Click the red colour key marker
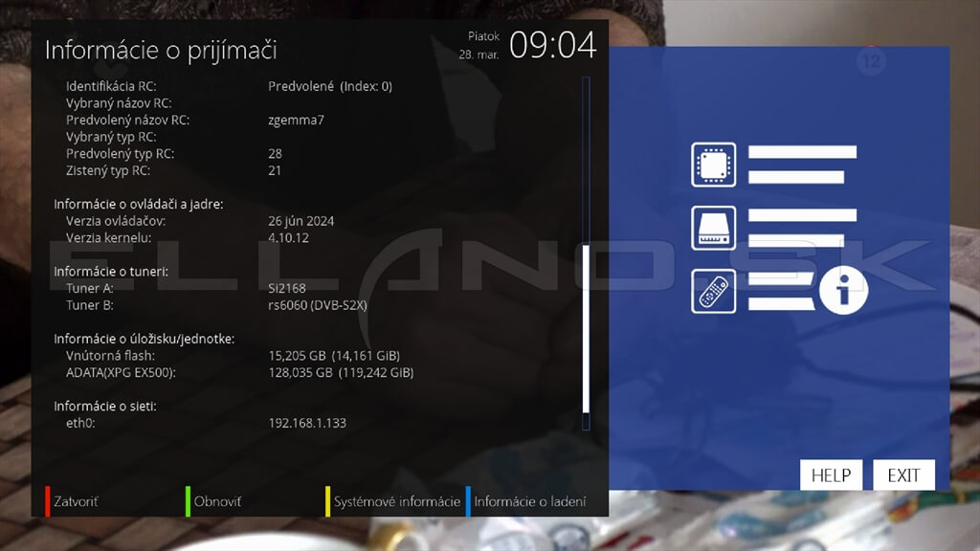Viewport: 980px width, 551px height. [x=47, y=501]
